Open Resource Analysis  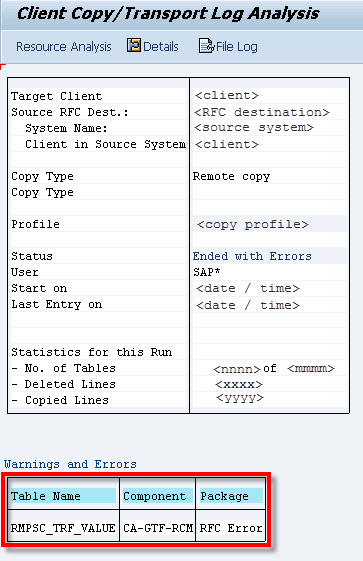(64, 47)
